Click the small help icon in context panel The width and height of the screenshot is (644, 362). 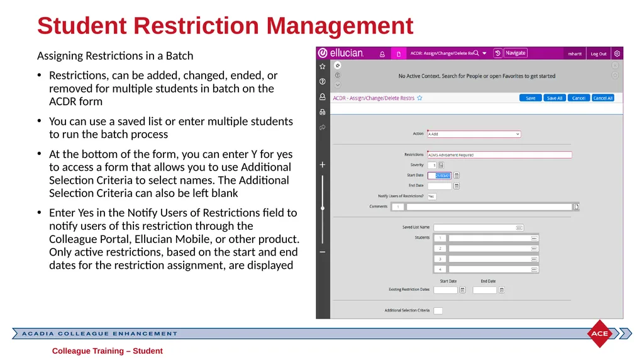(338, 76)
